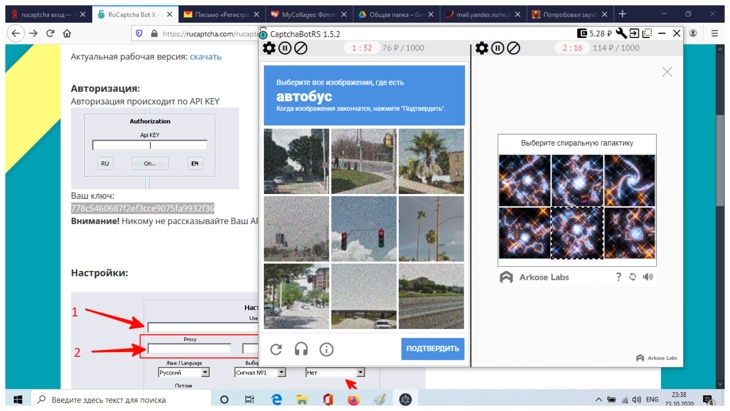This screenshot has height=411, width=730.
Task: Switch to audio challenge headphones icon
Action: [301, 349]
